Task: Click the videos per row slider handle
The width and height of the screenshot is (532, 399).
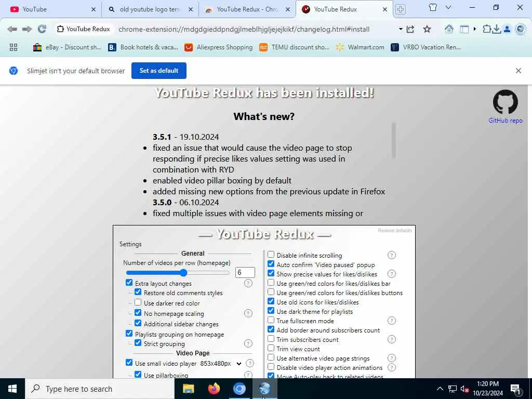Action: tap(183, 273)
